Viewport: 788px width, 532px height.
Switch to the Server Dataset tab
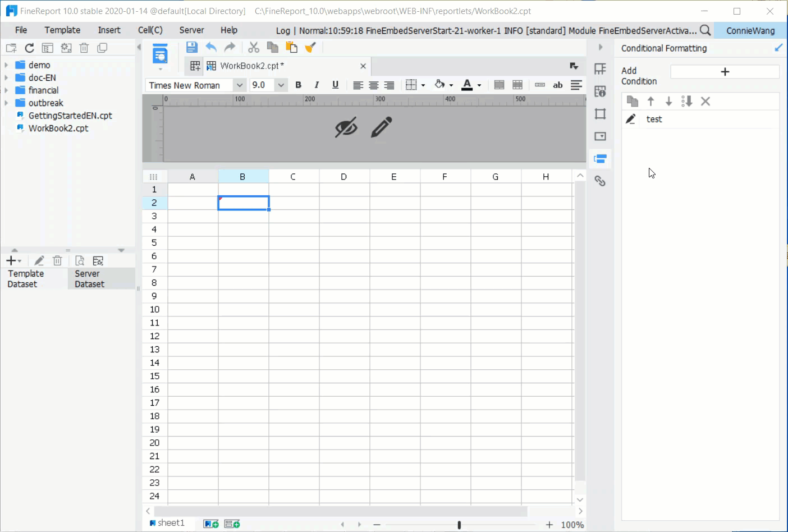tap(90, 279)
